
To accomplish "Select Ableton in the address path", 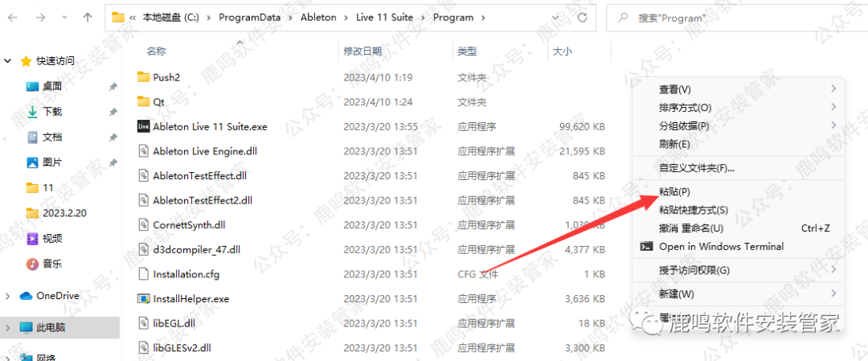I will [x=318, y=17].
